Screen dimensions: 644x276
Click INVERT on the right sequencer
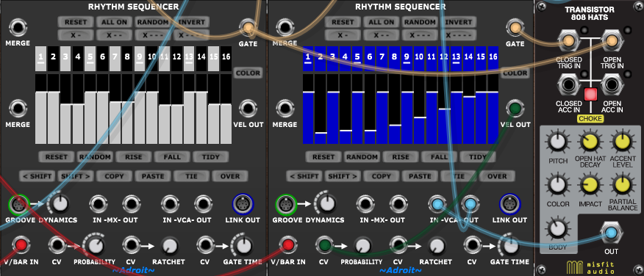pos(458,22)
